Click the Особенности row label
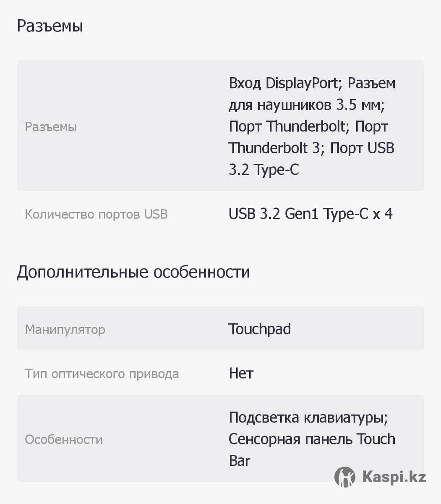The height and width of the screenshot is (504, 441). [64, 439]
